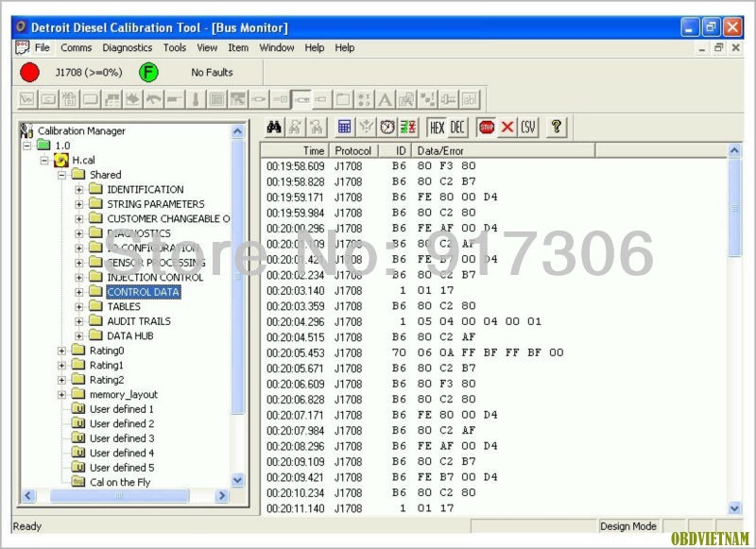Click Design Mode status bar panel

pos(628,526)
